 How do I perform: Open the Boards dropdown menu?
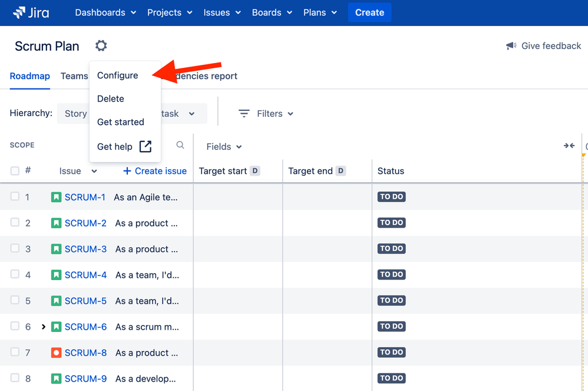272,12
